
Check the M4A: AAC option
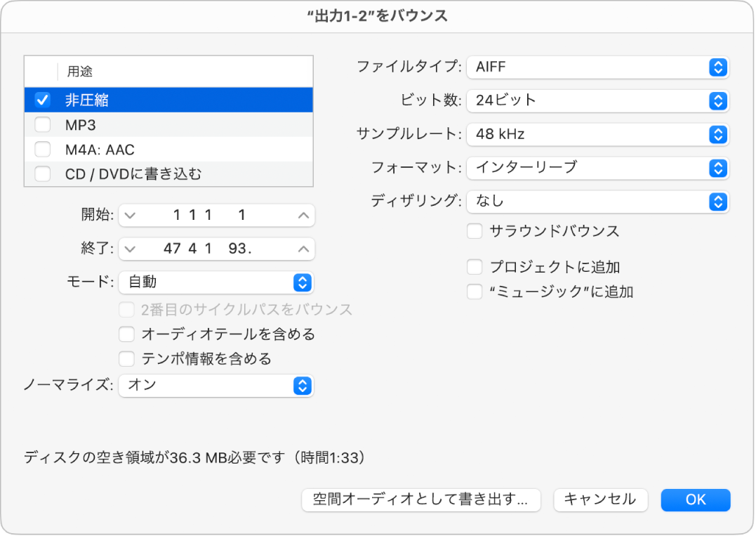click(x=43, y=148)
